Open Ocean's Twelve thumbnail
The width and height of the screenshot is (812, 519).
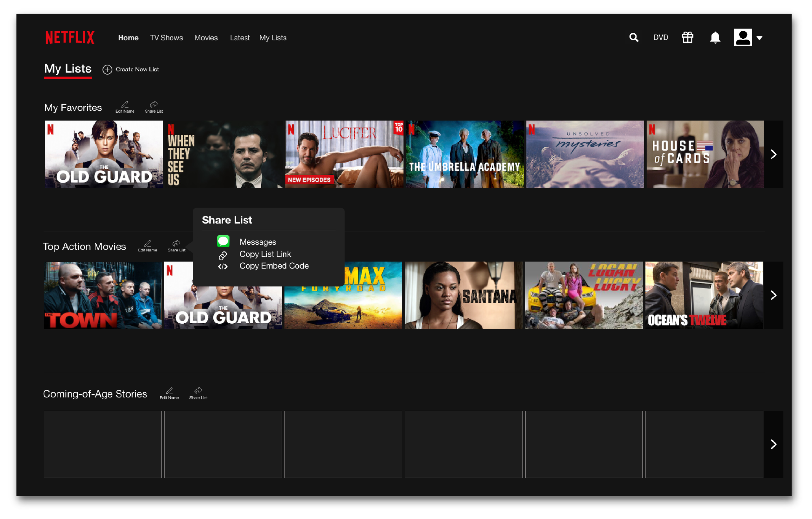point(704,296)
